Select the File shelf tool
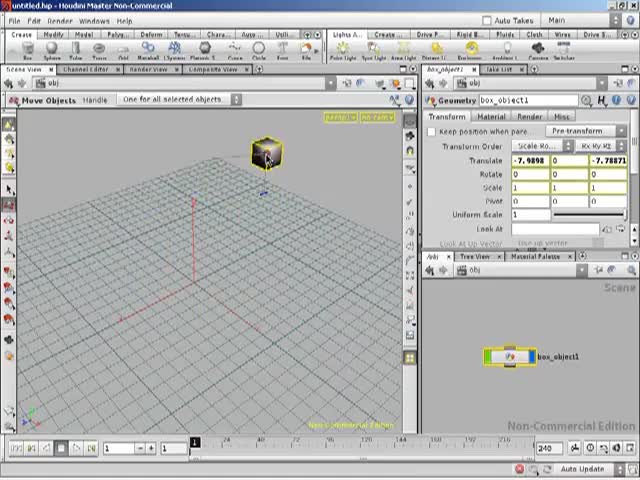This screenshot has width=640, height=480. click(x=306, y=51)
